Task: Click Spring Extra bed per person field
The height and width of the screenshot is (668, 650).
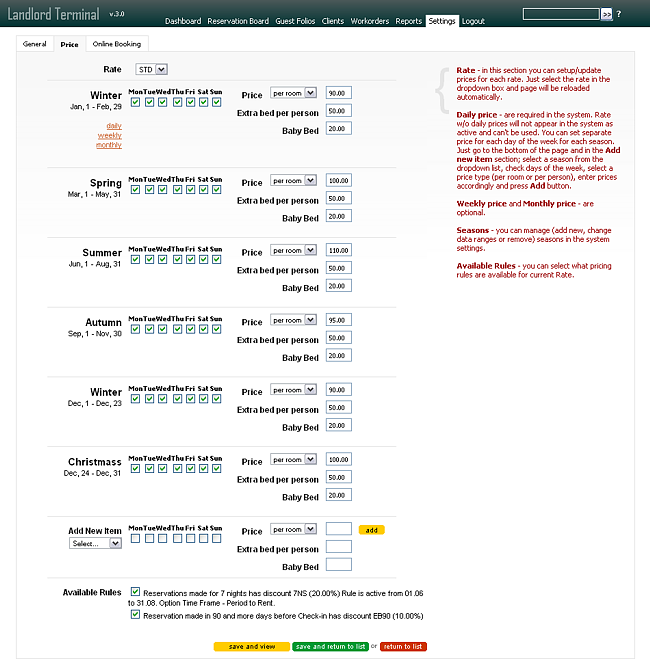Action: (x=339, y=198)
